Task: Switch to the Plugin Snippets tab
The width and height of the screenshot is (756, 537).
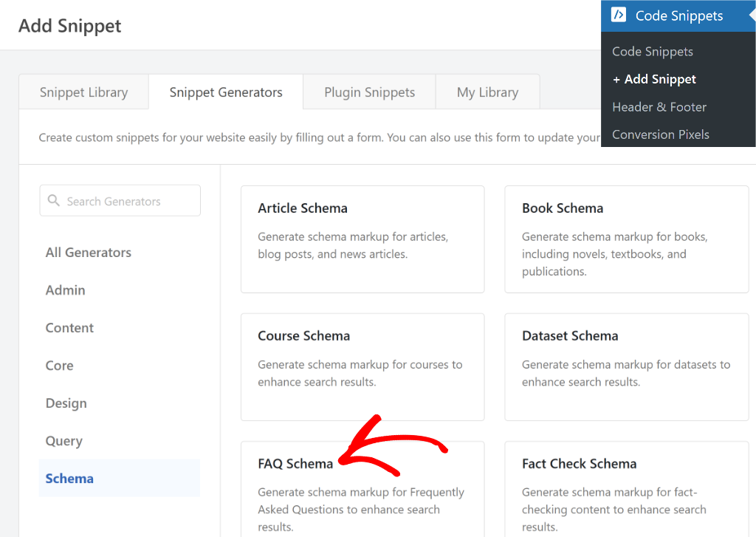Action: pyautogui.click(x=369, y=92)
